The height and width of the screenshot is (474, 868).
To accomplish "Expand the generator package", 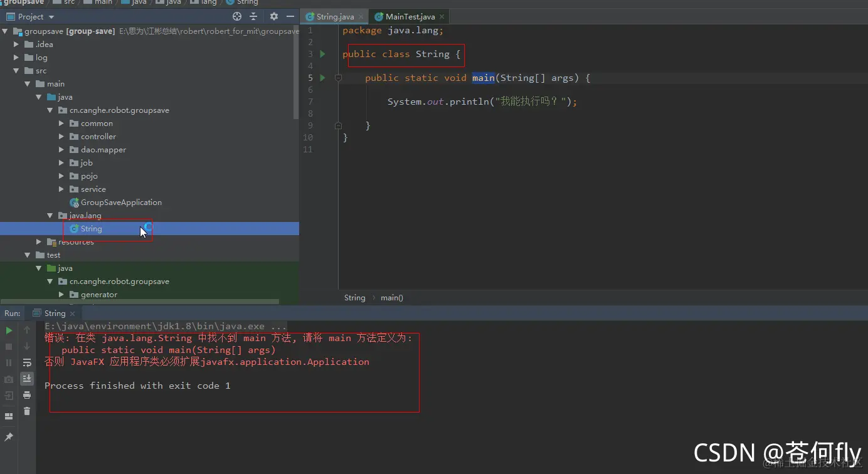I will [x=61, y=295].
